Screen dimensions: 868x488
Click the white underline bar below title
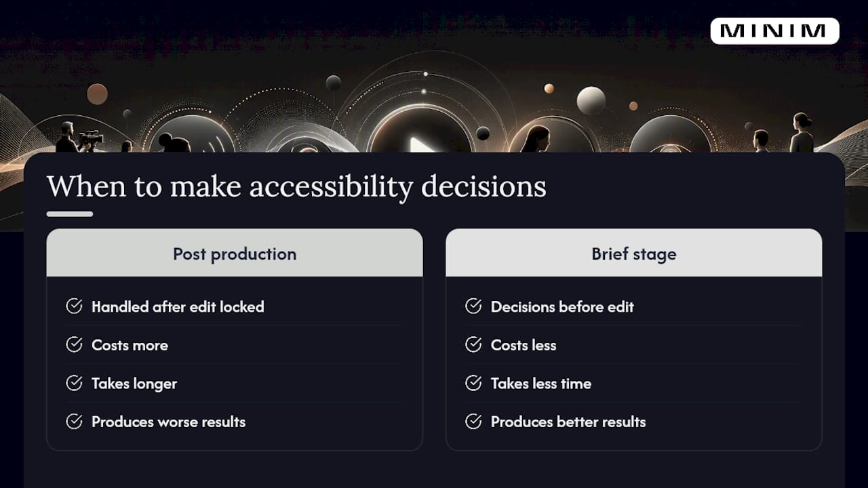pyautogui.click(x=70, y=214)
